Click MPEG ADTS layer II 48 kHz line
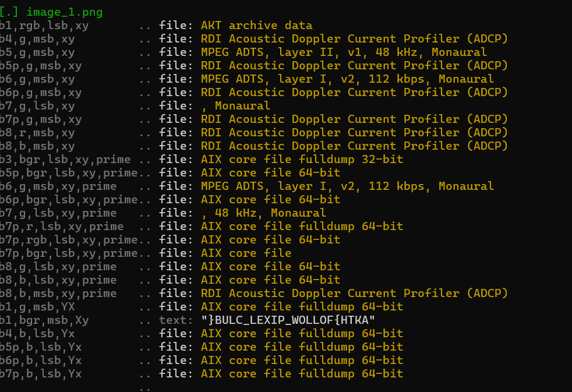The image size is (572, 392). pos(344,52)
